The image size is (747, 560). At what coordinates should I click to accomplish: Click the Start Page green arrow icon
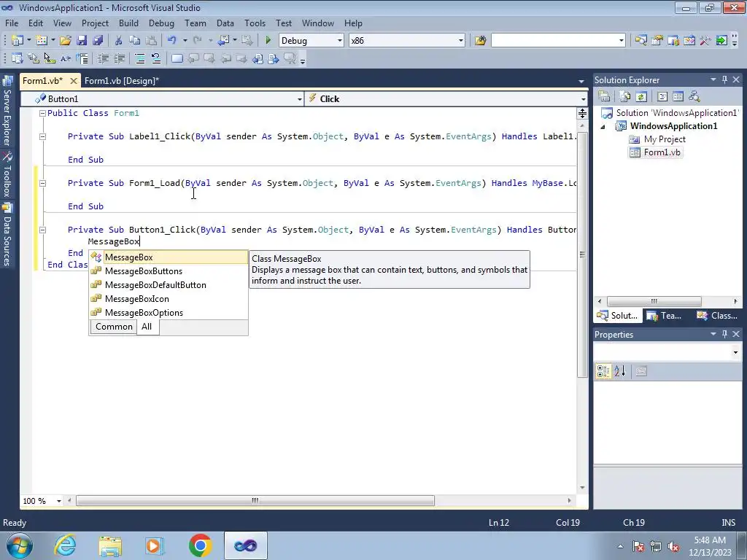click(721, 41)
